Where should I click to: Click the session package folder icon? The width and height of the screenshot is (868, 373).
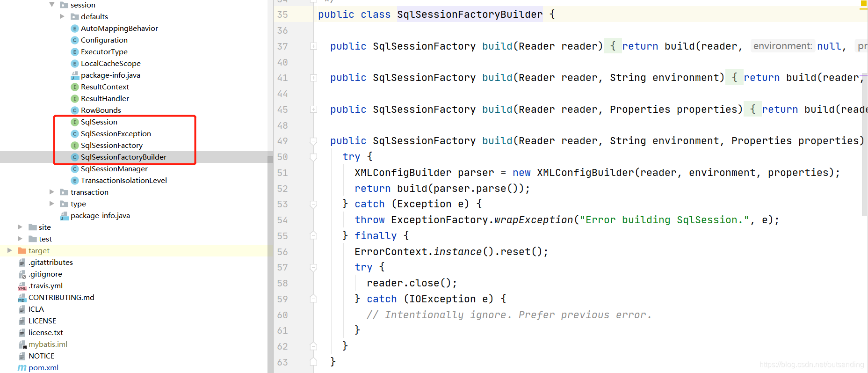pyautogui.click(x=64, y=5)
